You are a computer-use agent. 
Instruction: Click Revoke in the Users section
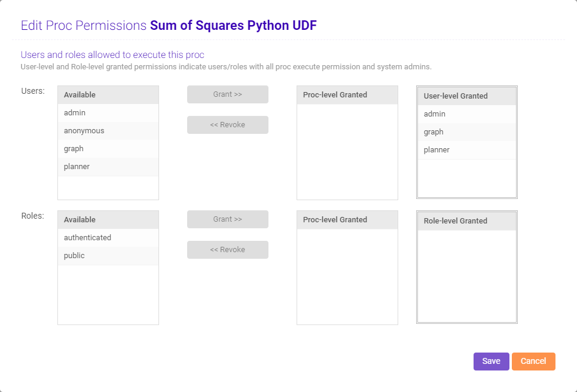[227, 124]
